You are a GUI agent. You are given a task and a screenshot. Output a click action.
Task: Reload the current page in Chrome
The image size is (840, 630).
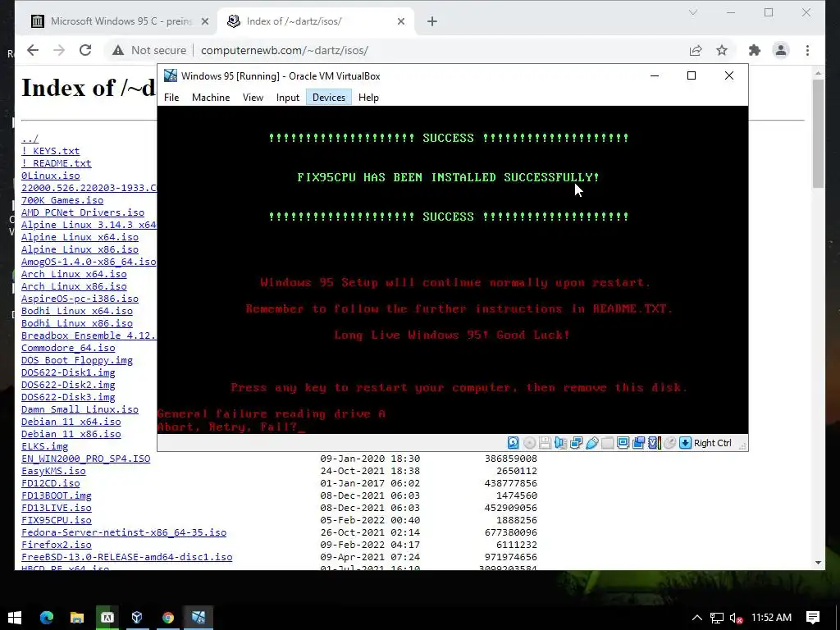[85, 50]
